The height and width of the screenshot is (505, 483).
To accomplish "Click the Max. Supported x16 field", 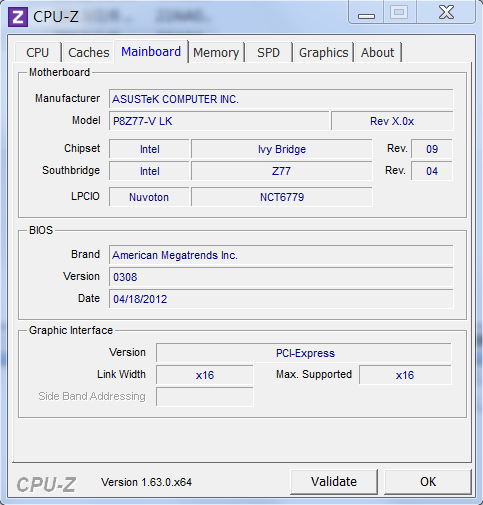I will pos(405,375).
